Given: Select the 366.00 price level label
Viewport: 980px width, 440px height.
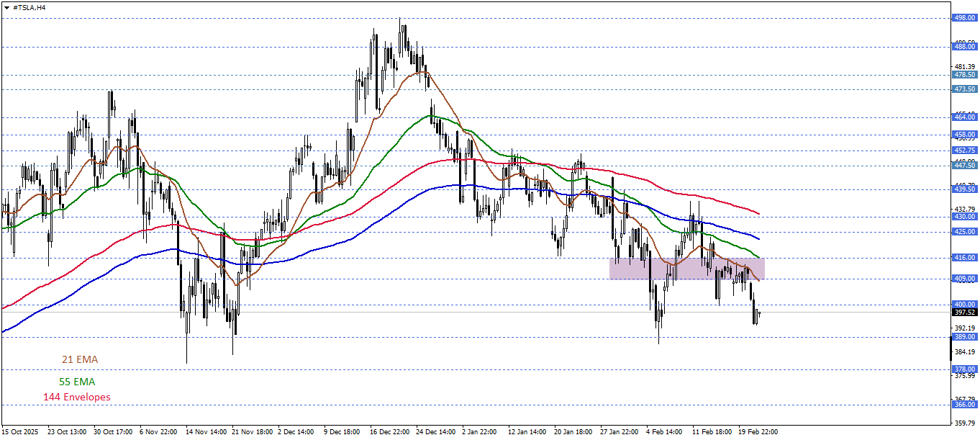Looking at the screenshot, I should click(964, 405).
